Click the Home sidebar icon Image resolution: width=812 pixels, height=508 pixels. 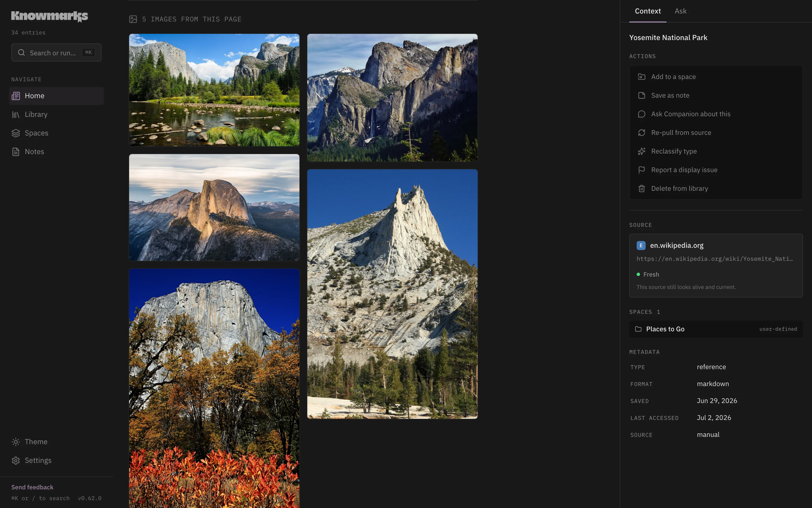16,96
